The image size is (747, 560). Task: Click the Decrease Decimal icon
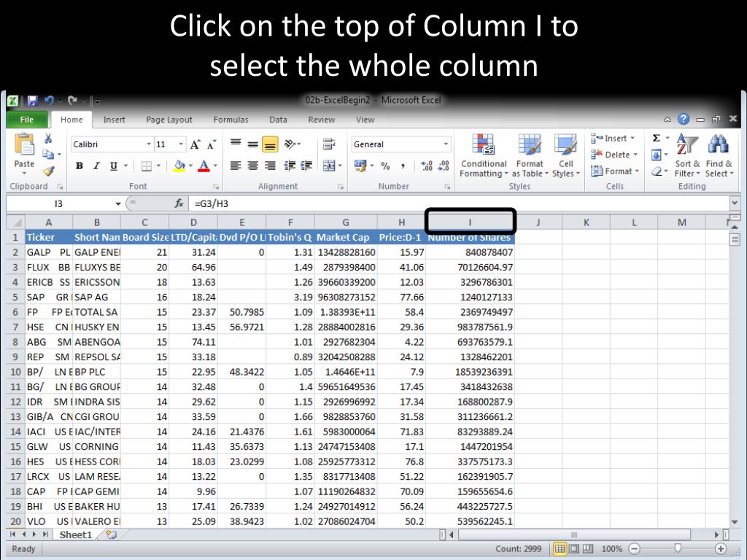(444, 166)
